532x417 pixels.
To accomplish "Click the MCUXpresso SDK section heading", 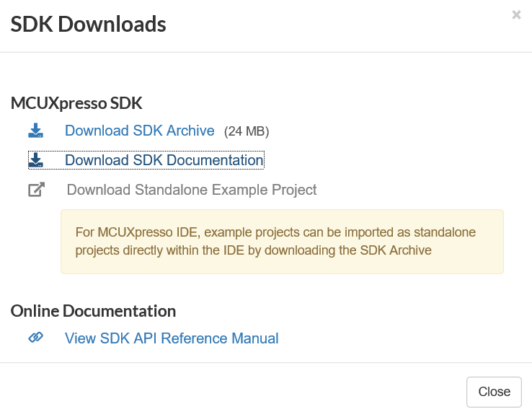I will coord(76,103).
